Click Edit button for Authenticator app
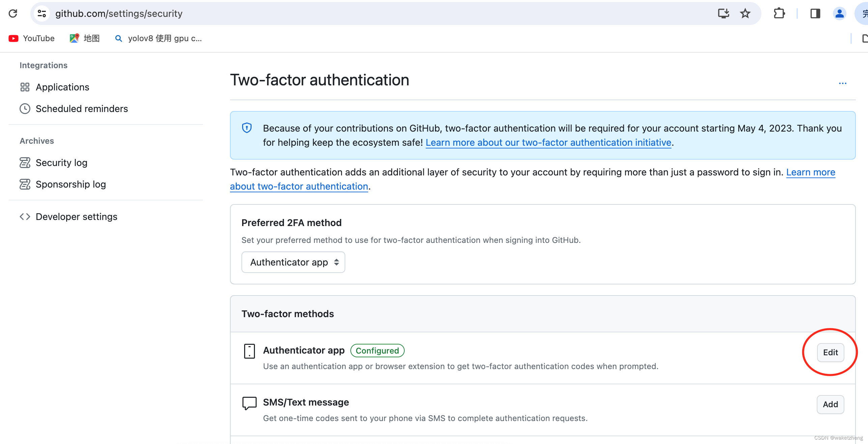 pyautogui.click(x=830, y=353)
